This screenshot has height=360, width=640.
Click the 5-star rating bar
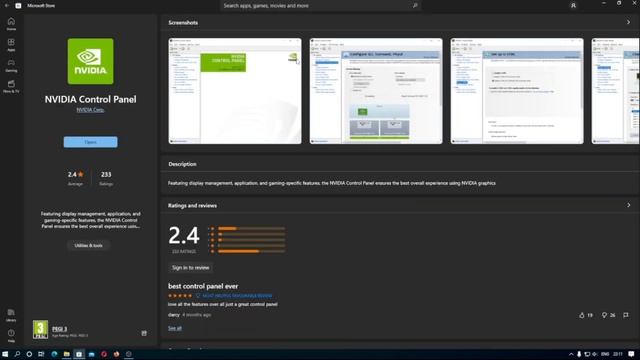click(x=251, y=229)
